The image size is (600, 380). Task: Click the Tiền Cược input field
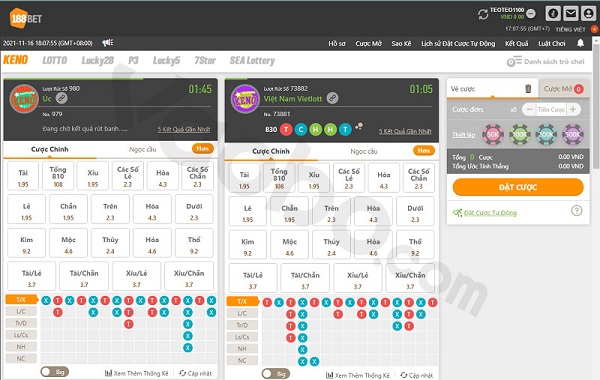551,109
